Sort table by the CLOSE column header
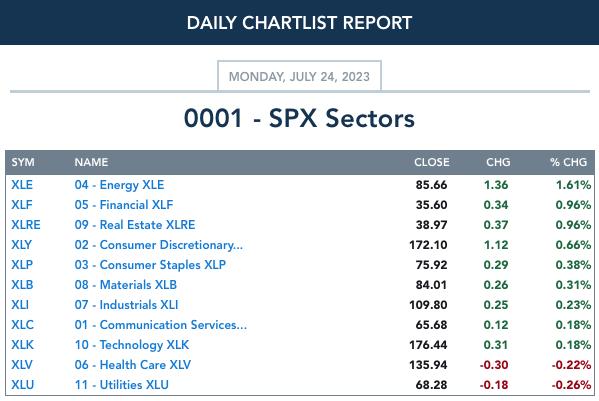 coord(432,162)
